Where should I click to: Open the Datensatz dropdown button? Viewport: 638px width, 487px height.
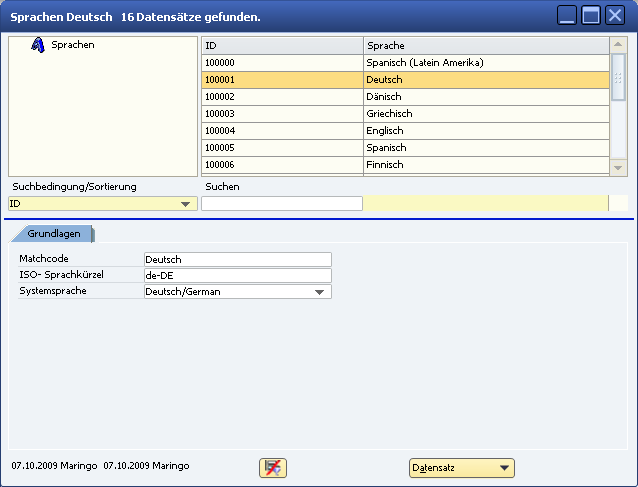coord(461,468)
